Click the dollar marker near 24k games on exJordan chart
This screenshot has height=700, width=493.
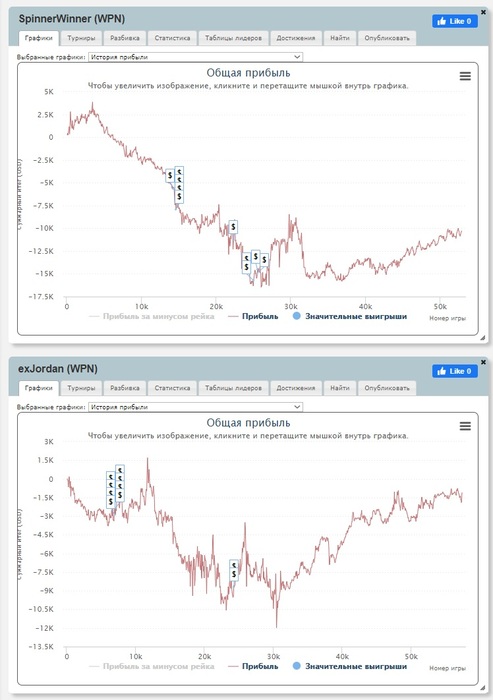tap(234, 570)
